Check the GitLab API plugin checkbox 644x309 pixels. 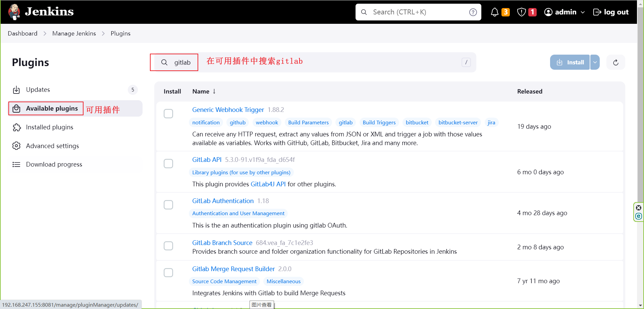tap(168, 164)
